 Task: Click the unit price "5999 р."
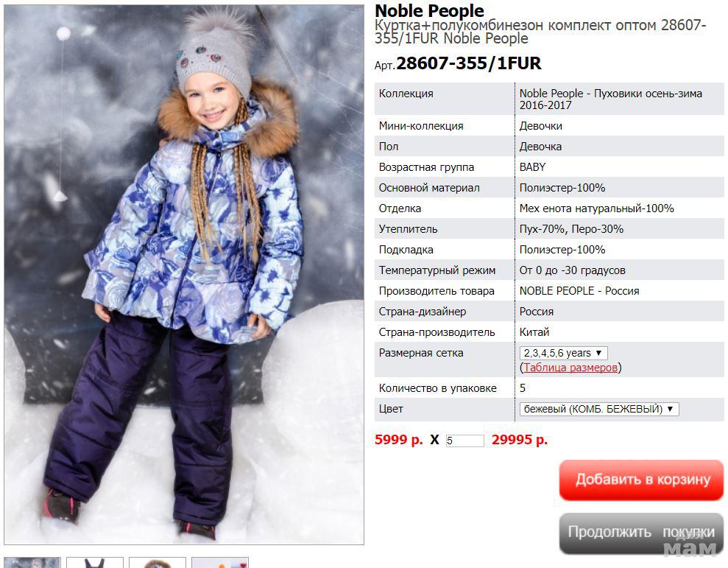point(398,439)
